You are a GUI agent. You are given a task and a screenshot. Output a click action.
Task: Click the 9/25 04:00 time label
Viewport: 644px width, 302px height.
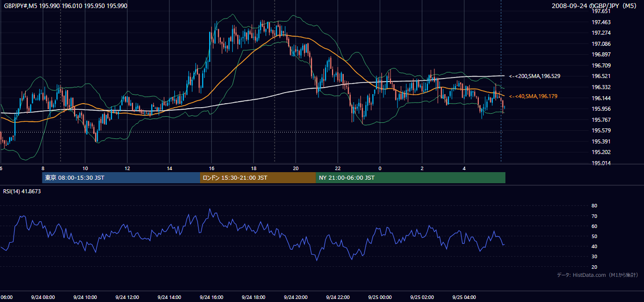tap(464, 297)
